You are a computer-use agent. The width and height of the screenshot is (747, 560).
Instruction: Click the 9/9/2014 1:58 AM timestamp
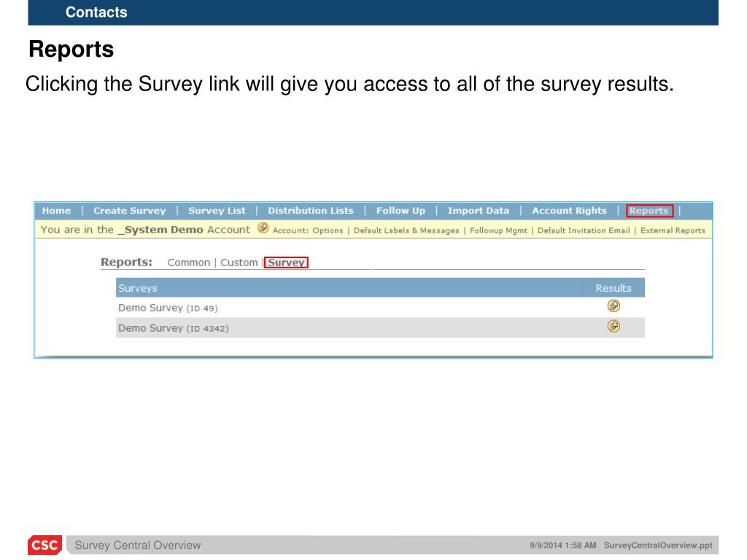562,545
